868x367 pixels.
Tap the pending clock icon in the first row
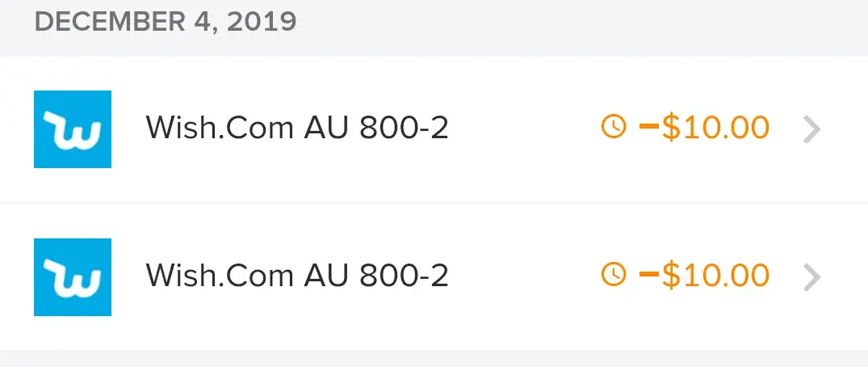coord(614,127)
